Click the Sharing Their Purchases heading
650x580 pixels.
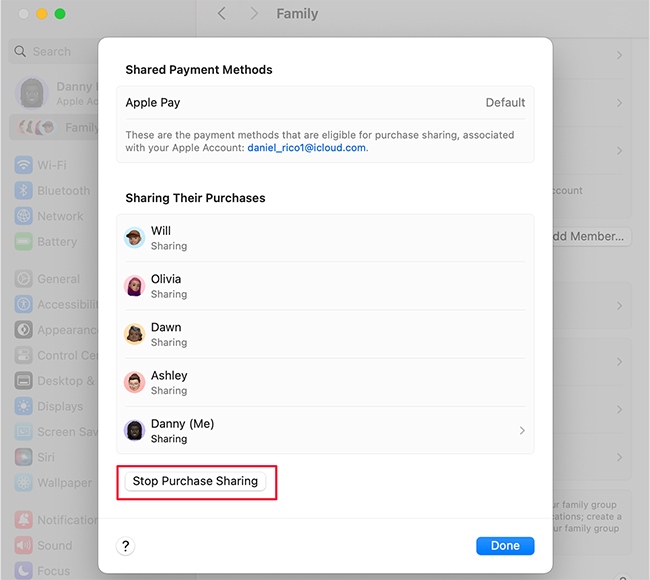pos(195,198)
